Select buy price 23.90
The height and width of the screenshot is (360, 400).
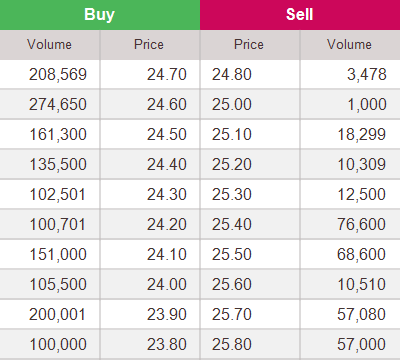coord(167,314)
